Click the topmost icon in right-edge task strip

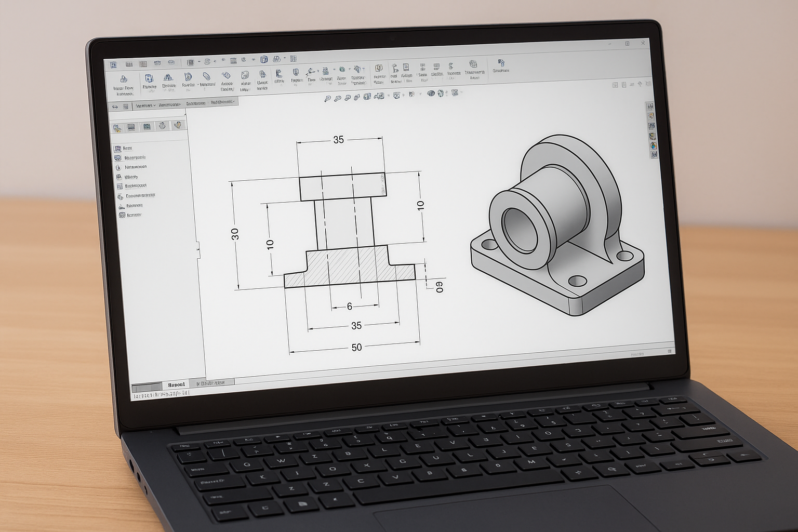pyautogui.click(x=649, y=107)
